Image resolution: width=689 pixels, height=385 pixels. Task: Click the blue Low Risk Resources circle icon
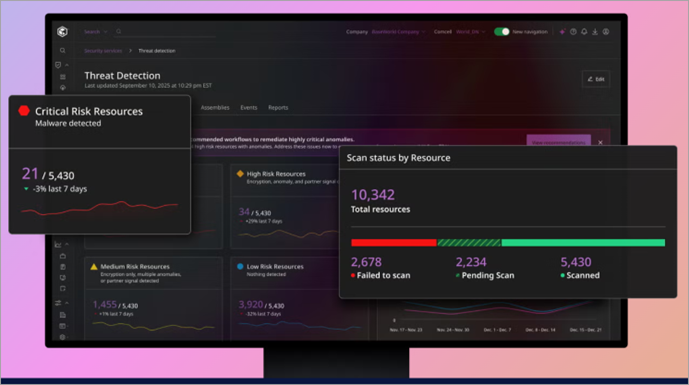pos(240,266)
